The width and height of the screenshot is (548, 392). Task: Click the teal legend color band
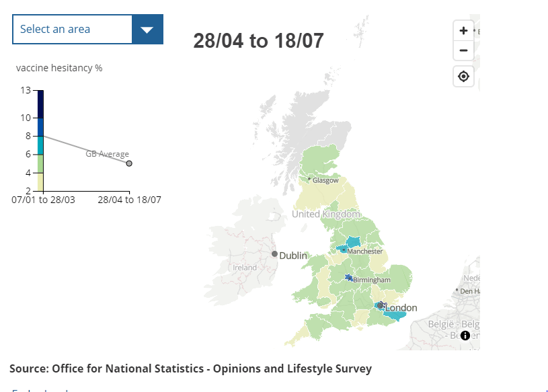(x=40, y=145)
